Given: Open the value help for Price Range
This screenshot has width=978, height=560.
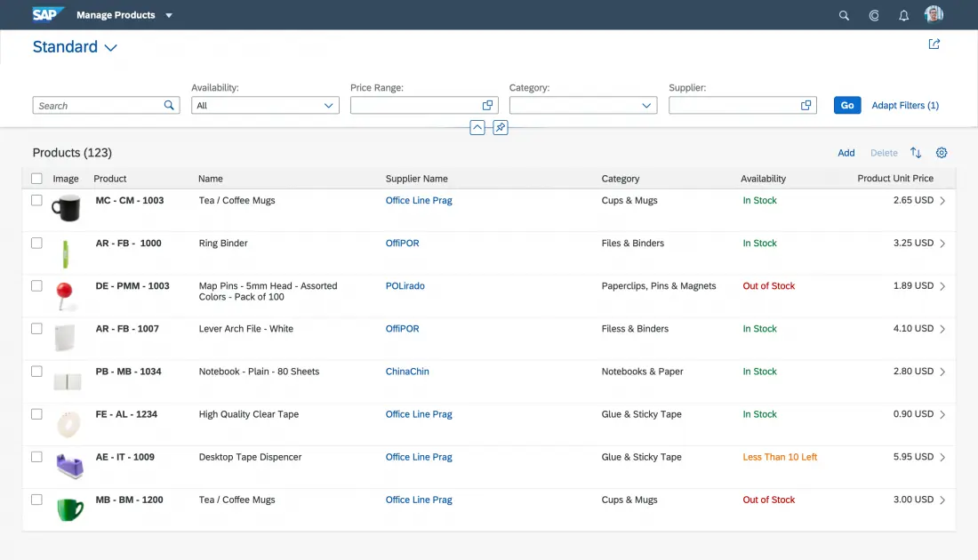Looking at the screenshot, I should click(487, 105).
